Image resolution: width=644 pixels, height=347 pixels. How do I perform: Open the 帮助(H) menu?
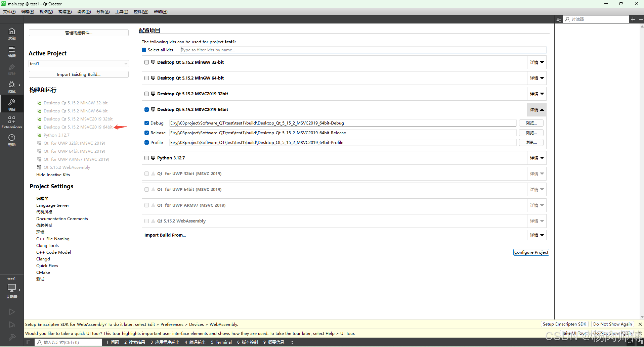161,12
